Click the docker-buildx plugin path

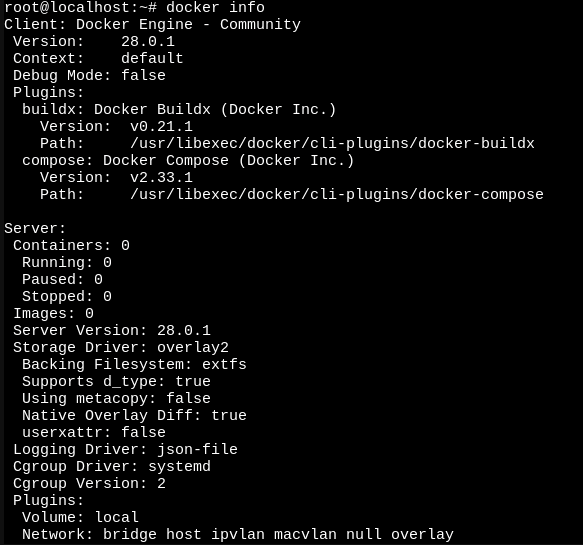(x=332, y=143)
